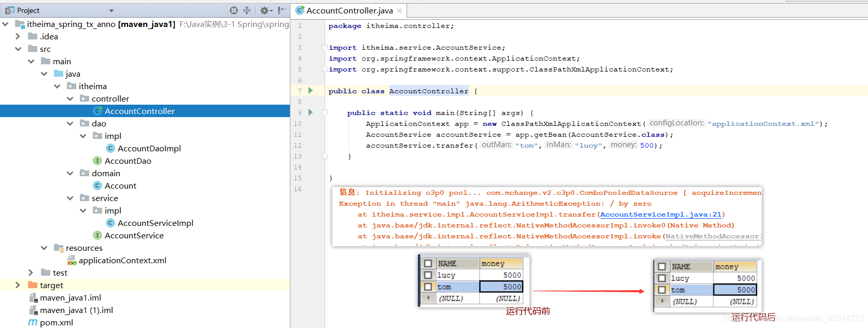Click the run gutter arrow at line 9
This screenshot has width=868, height=328.
311,112
